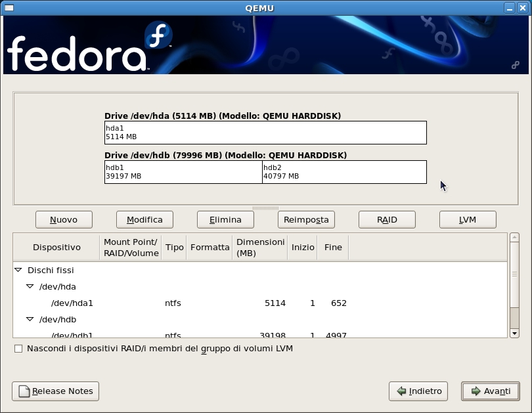This screenshot has width=532, height=413.
Task: Select the hda1 5114 MB partition block
Action: click(265, 133)
